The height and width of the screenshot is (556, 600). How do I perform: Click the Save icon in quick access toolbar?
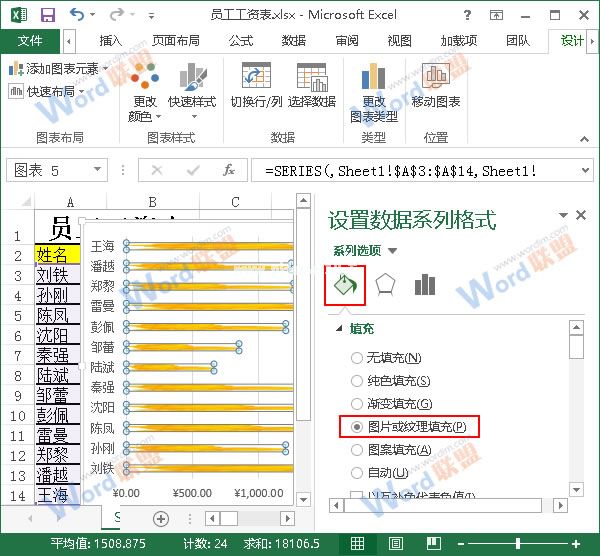tap(47, 15)
